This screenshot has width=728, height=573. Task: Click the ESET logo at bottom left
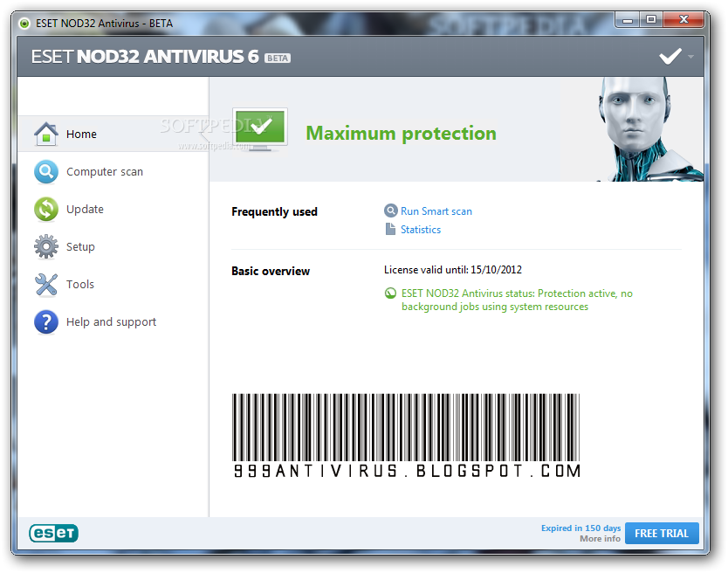click(53, 533)
